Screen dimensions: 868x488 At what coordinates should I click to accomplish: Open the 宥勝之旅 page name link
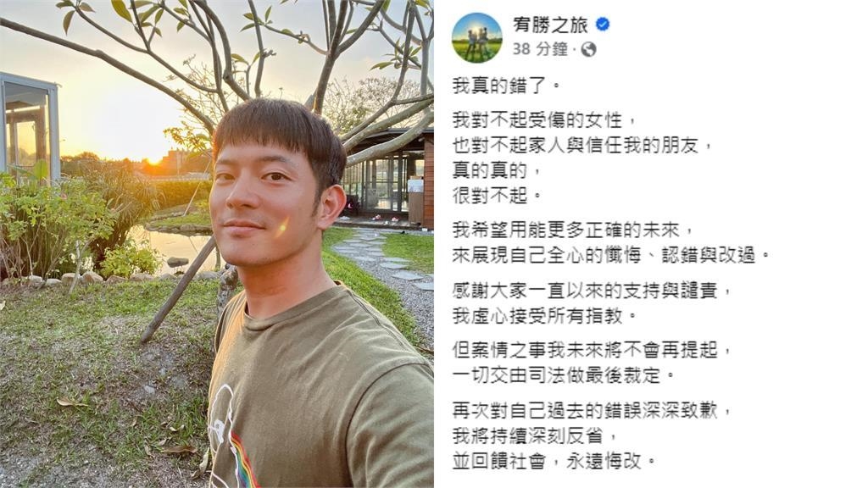550,25
